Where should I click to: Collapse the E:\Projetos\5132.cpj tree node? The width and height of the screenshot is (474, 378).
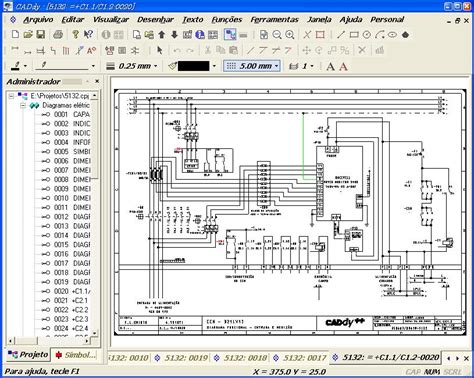[x=11, y=96]
